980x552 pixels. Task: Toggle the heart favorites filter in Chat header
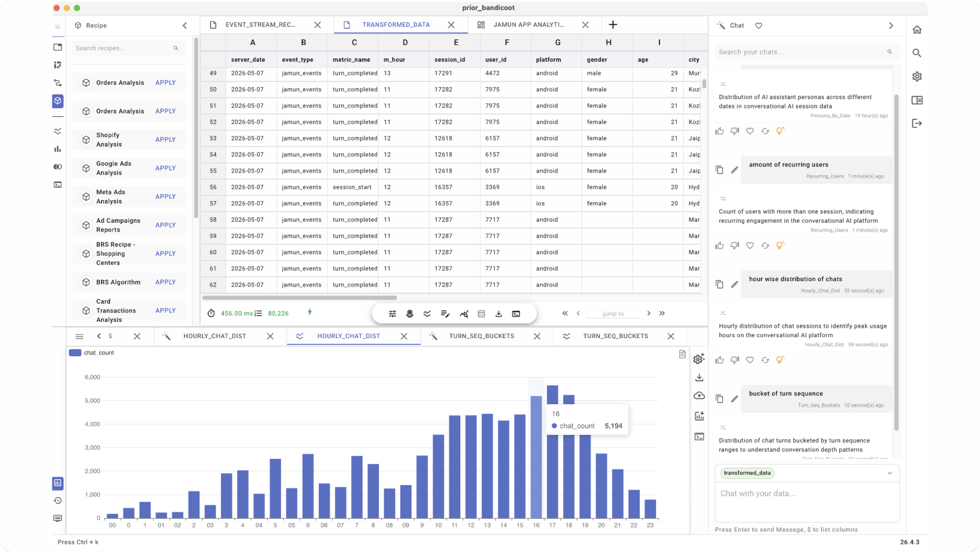(758, 26)
